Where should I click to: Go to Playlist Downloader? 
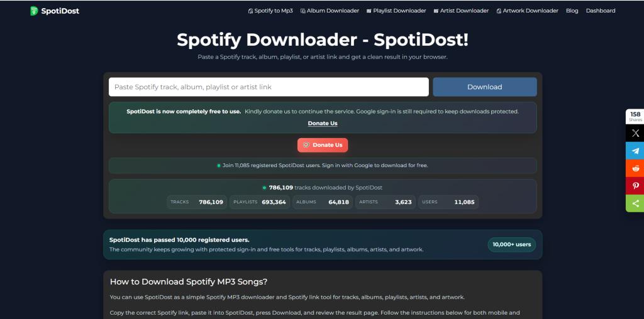(396, 11)
